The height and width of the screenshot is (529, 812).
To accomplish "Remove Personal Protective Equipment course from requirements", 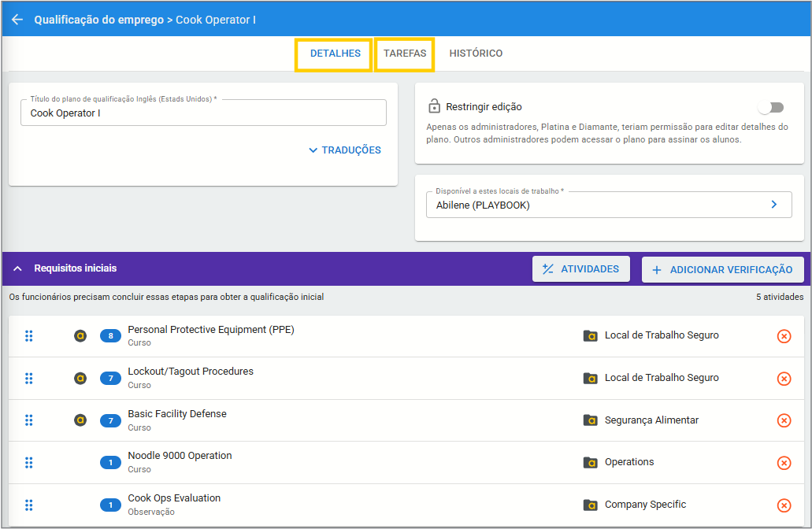I will (784, 336).
